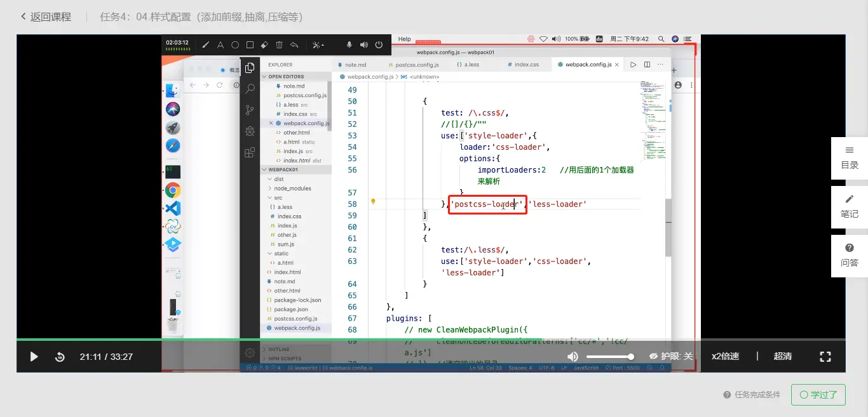This screenshot has width=868, height=417.
Task: Launch Safari from the Dock
Action: click(x=173, y=146)
